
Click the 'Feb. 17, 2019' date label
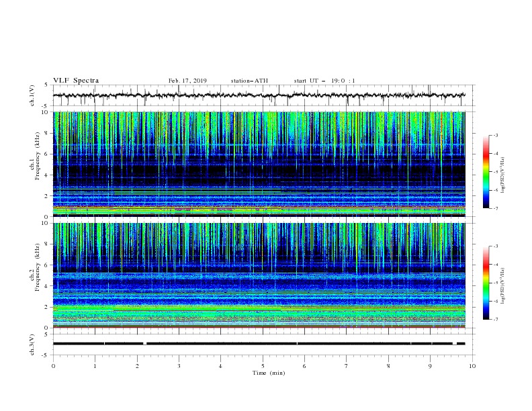click(x=187, y=81)
